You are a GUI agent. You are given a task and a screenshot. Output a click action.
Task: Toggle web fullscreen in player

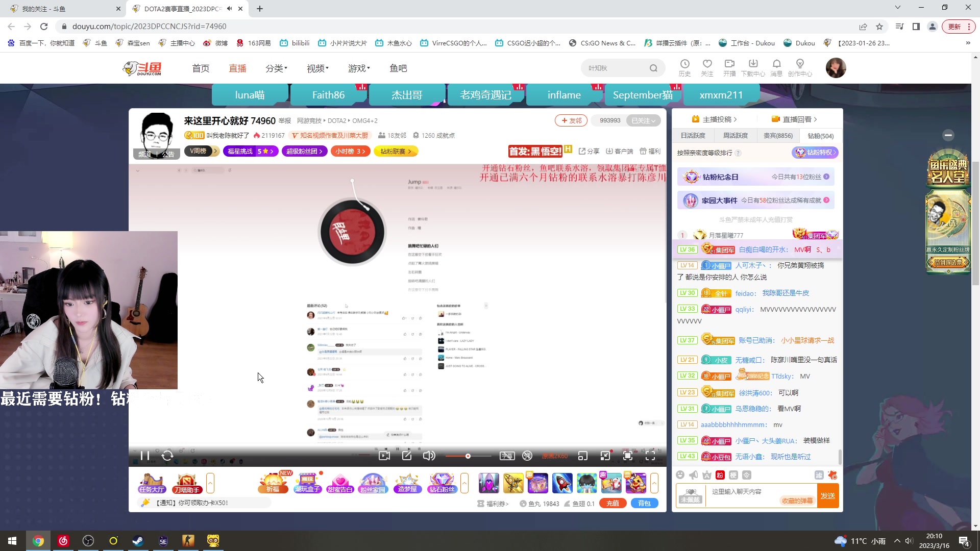(x=628, y=456)
